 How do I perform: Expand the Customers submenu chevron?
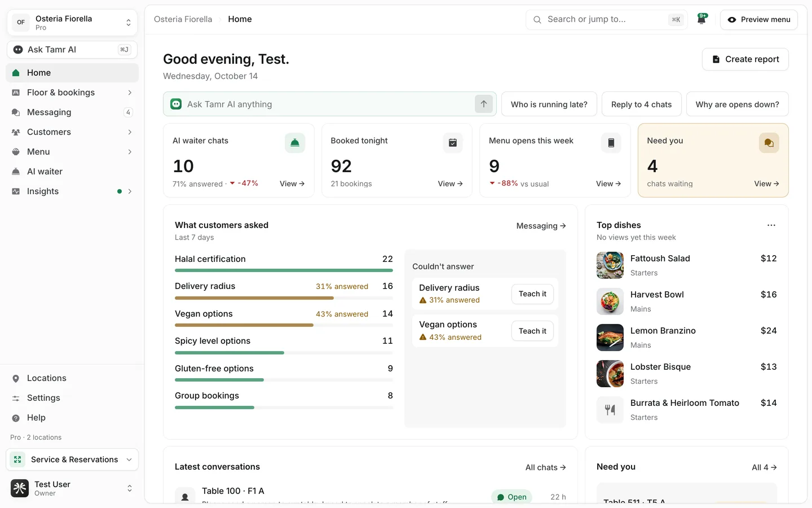click(130, 132)
